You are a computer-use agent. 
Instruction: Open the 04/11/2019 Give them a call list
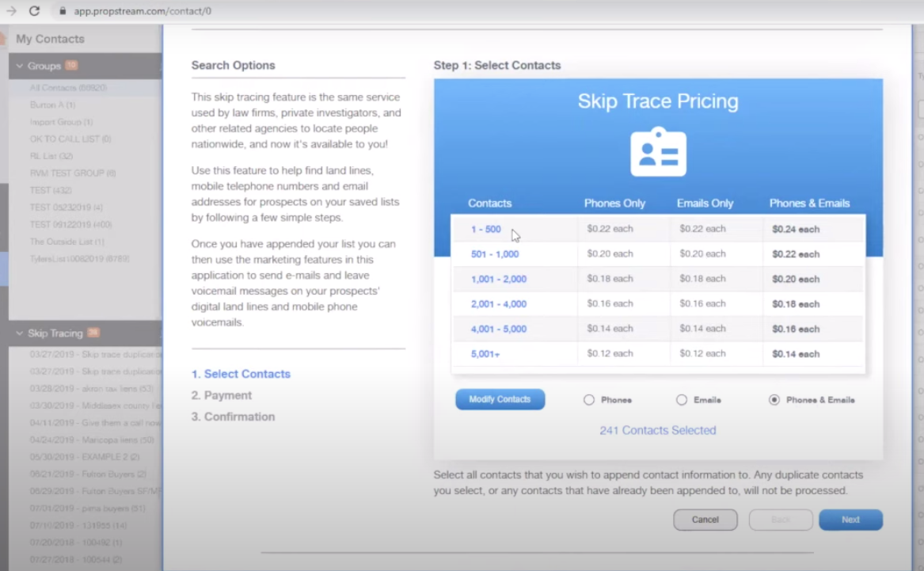pyautogui.click(x=96, y=422)
